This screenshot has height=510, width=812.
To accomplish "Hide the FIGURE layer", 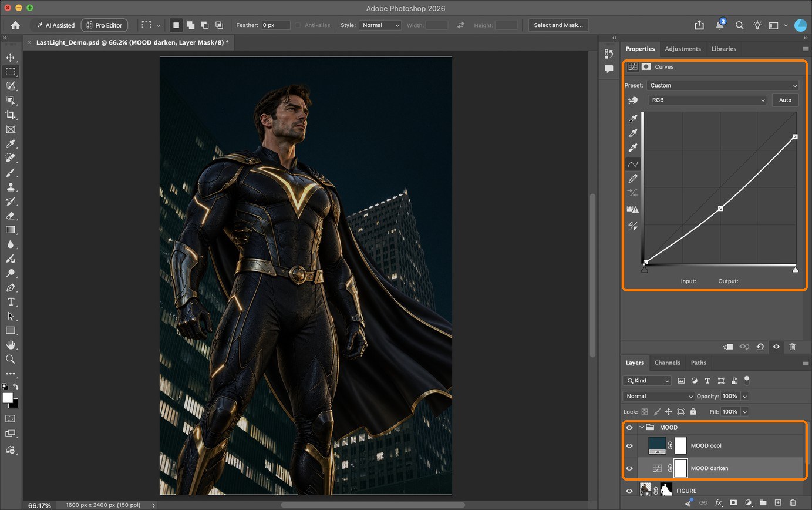I will pyautogui.click(x=629, y=491).
